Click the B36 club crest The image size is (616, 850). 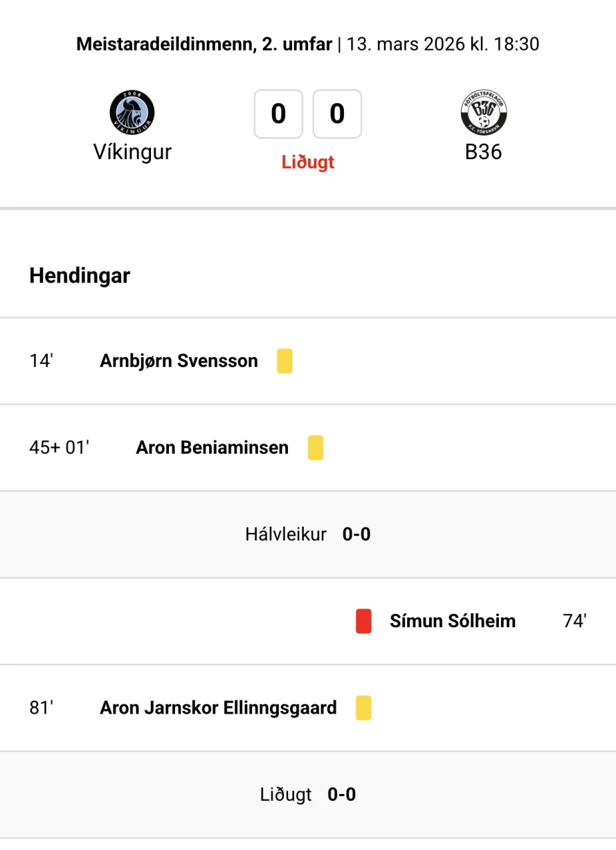click(483, 113)
